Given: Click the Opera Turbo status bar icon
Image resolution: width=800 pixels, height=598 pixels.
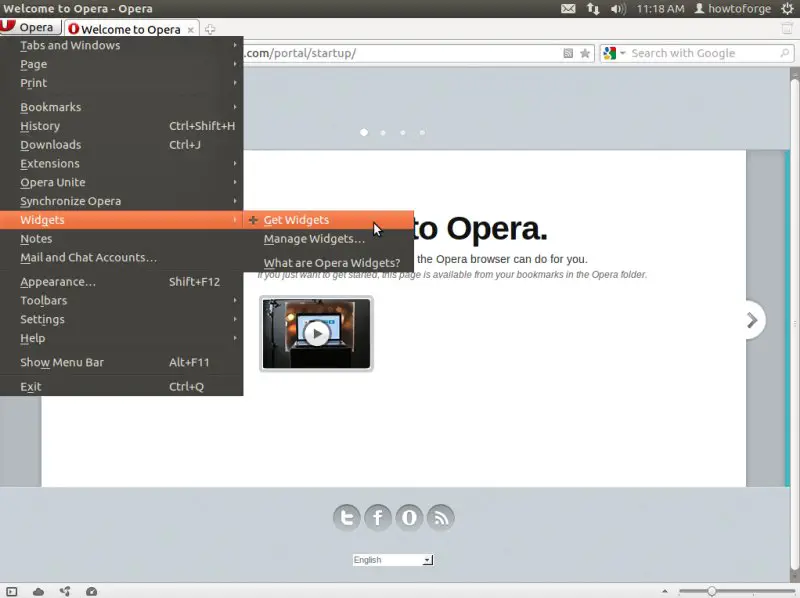Looking at the screenshot, I should (91, 591).
